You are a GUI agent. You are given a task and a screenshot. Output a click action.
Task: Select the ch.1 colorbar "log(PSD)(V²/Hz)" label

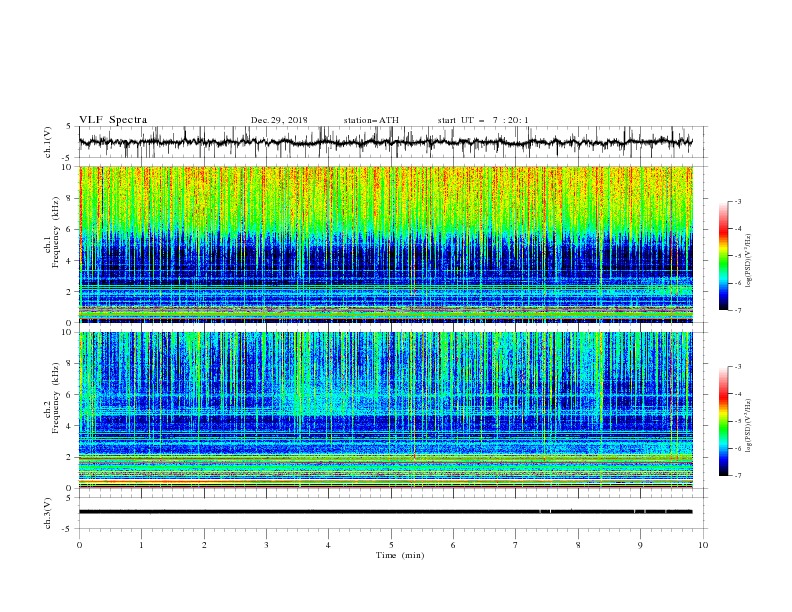click(748, 261)
